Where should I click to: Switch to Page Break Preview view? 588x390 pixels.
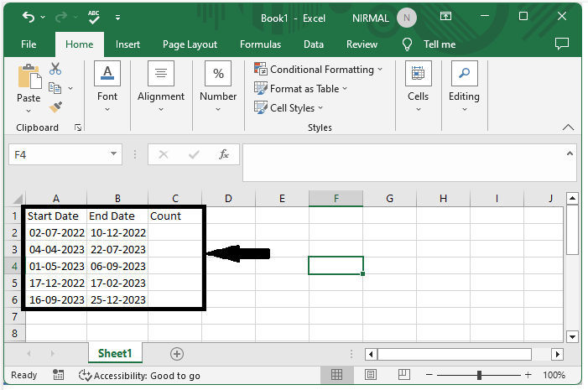402,375
